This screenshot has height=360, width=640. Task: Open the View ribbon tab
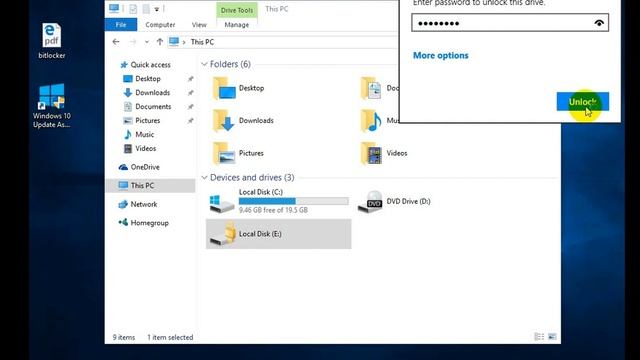tap(199, 25)
